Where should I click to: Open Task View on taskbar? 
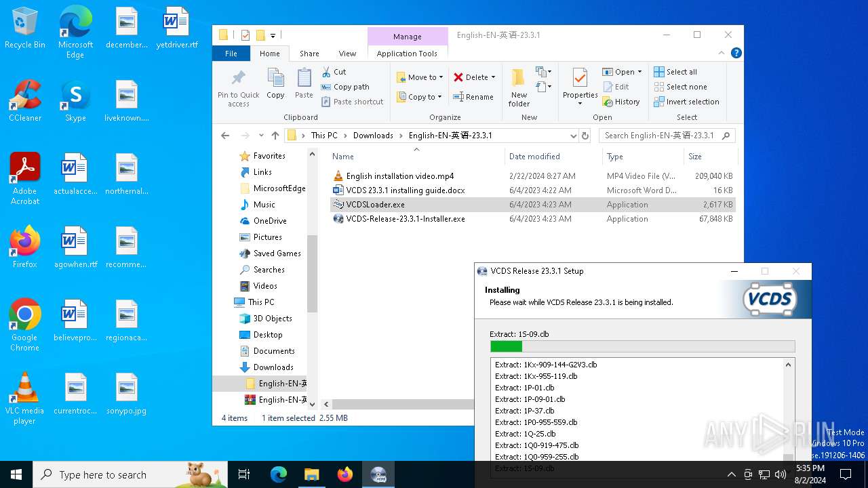pos(245,474)
